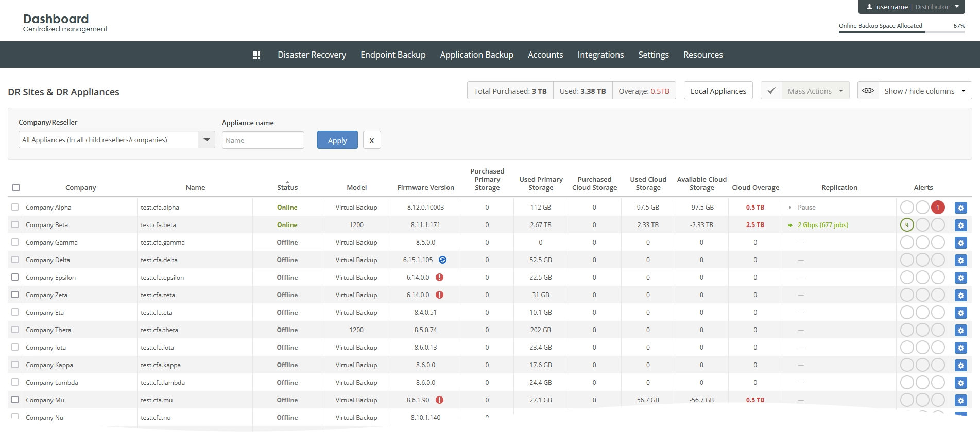The width and height of the screenshot is (980, 432).
Task: Open settings gear for Company Epsilon row
Action: pos(960,278)
